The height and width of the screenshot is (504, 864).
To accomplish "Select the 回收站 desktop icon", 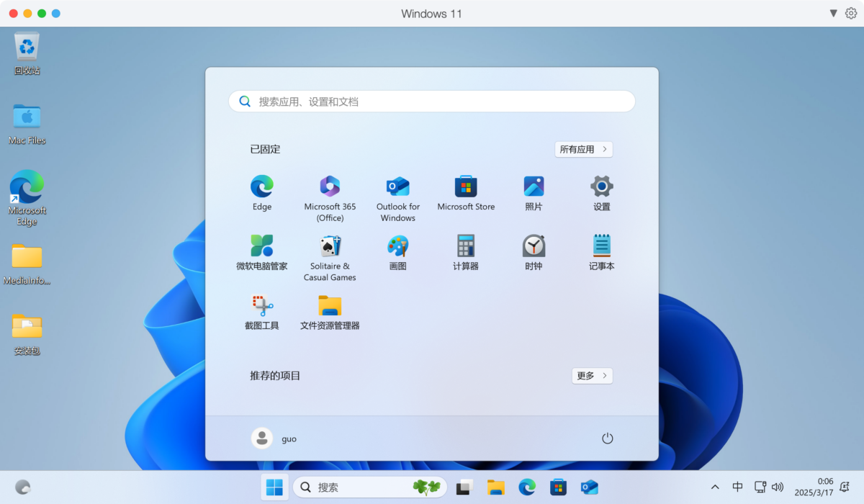I will click(27, 54).
